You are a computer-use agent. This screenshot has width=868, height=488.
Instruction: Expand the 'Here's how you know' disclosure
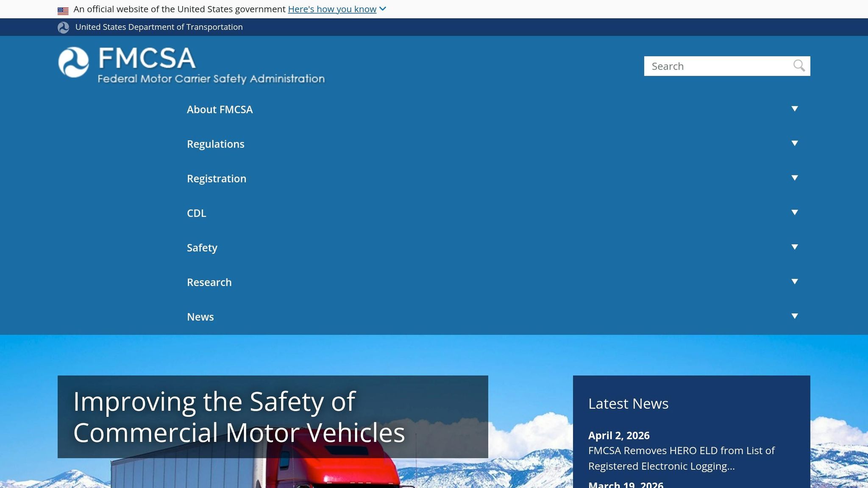click(x=383, y=8)
